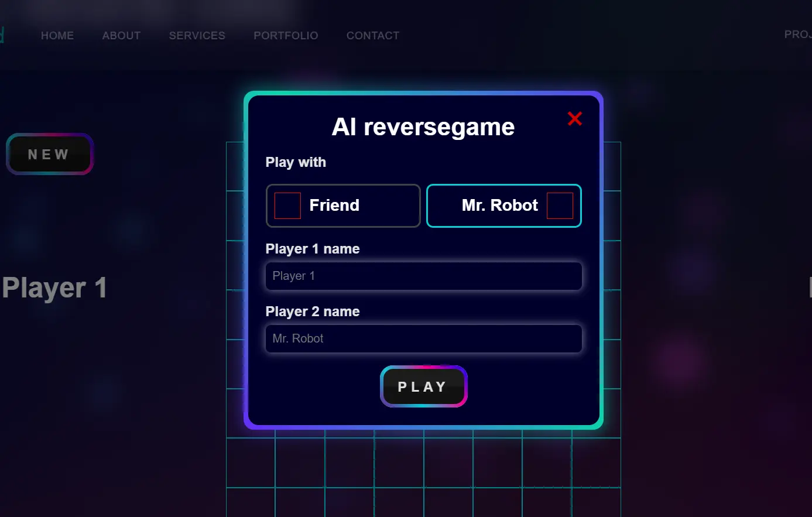Open the ABOUT nav item

(121, 36)
